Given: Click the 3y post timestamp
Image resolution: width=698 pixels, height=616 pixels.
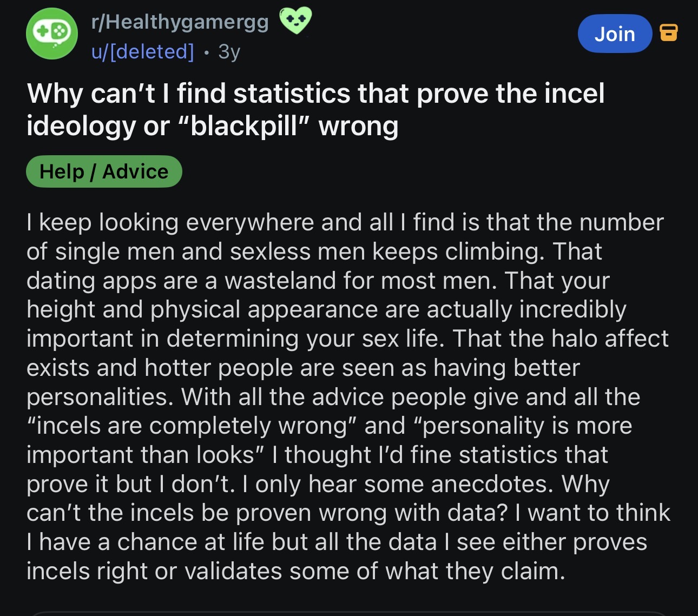Looking at the screenshot, I should (229, 51).
